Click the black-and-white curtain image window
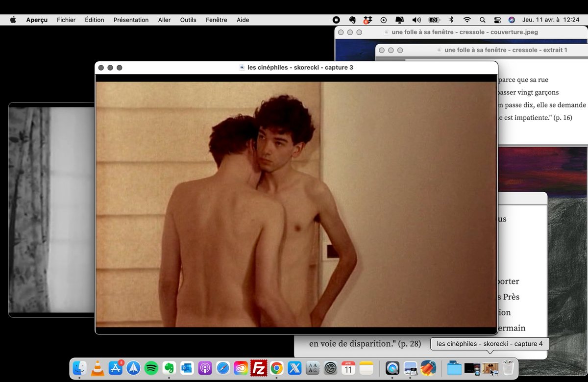Image resolution: width=588 pixels, height=382 pixels. coord(51,210)
